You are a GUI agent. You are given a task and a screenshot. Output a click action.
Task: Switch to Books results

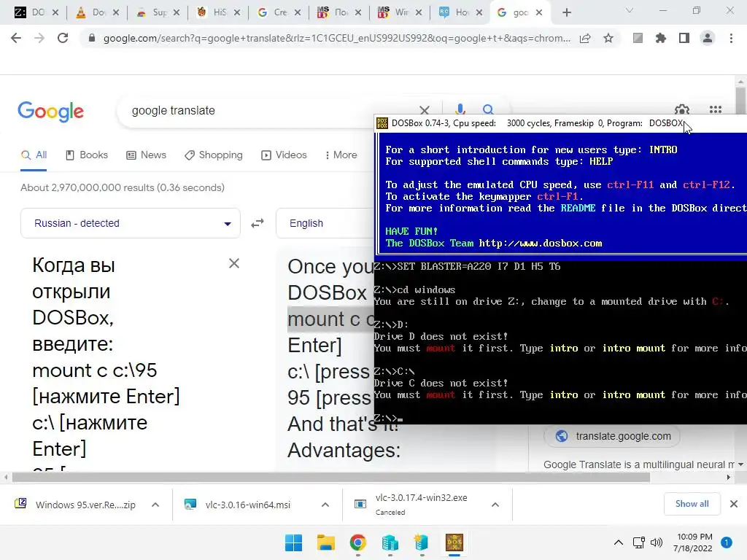[x=87, y=155]
